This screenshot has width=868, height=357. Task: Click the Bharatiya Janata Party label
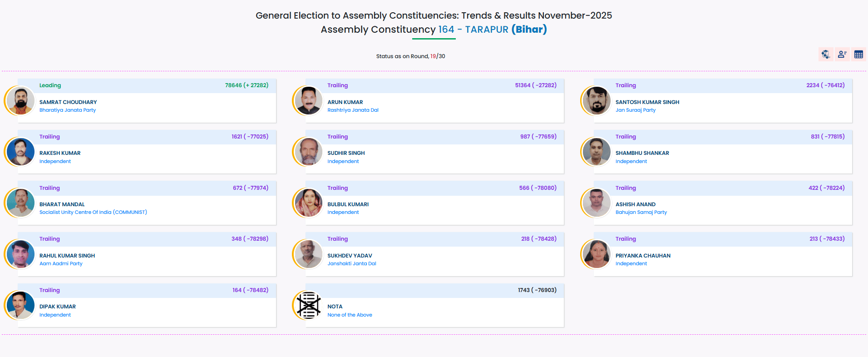click(68, 110)
